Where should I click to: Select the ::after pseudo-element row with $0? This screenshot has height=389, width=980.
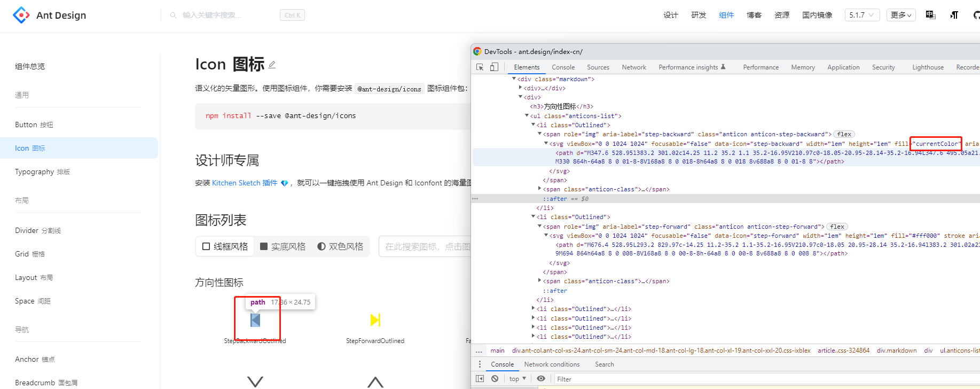[726, 199]
